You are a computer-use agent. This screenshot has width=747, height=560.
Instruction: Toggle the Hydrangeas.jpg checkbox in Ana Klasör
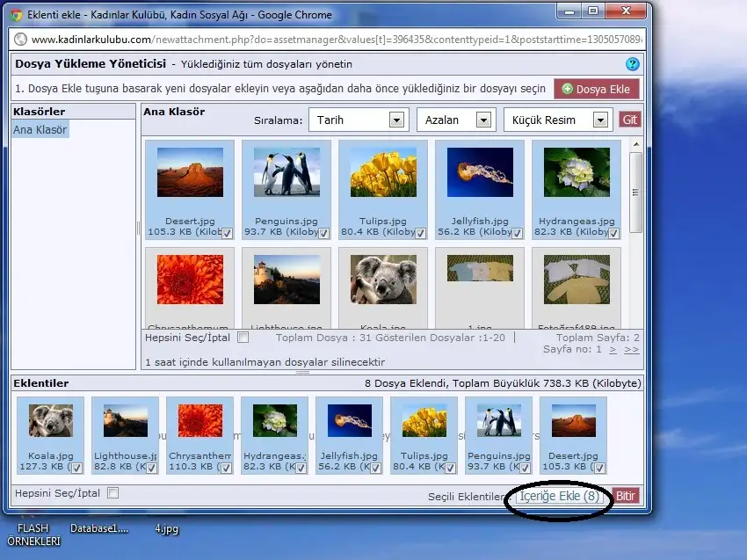[613, 233]
